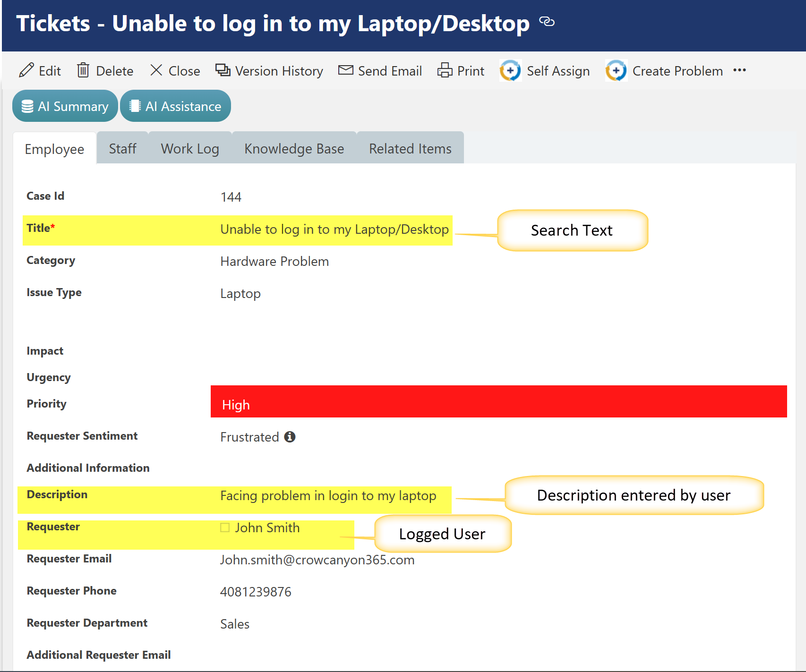Open the Work Log tab
Viewport: 806px width, 672px height.
pyautogui.click(x=190, y=149)
